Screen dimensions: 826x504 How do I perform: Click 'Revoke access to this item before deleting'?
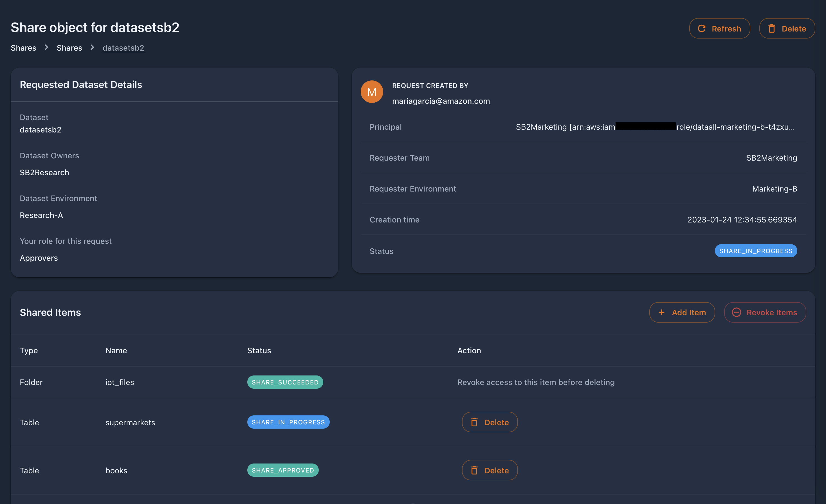[x=536, y=382]
